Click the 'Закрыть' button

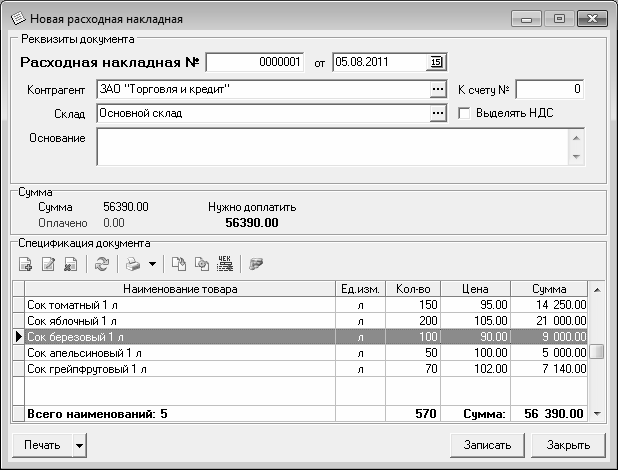tap(561, 445)
